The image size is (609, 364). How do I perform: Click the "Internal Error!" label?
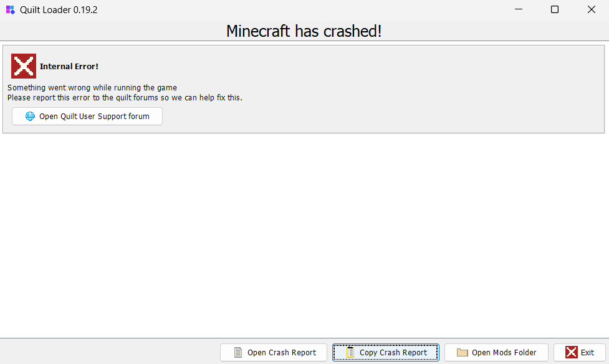69,67
